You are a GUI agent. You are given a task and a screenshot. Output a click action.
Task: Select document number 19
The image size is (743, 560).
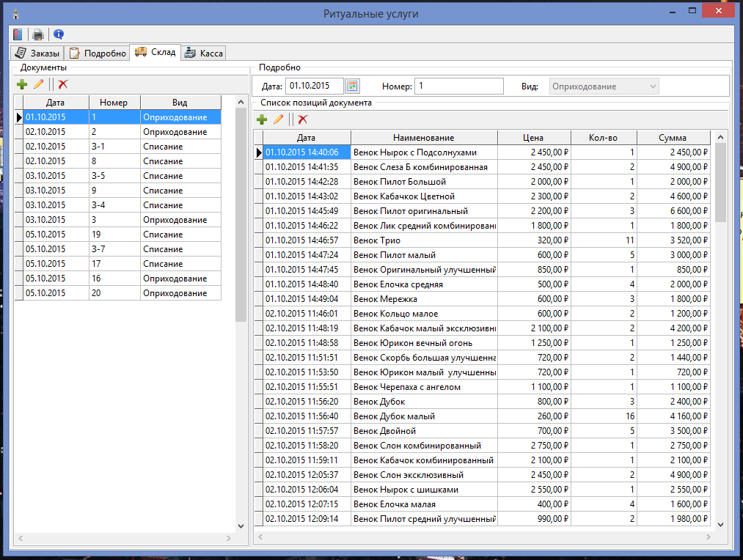[x=118, y=235]
